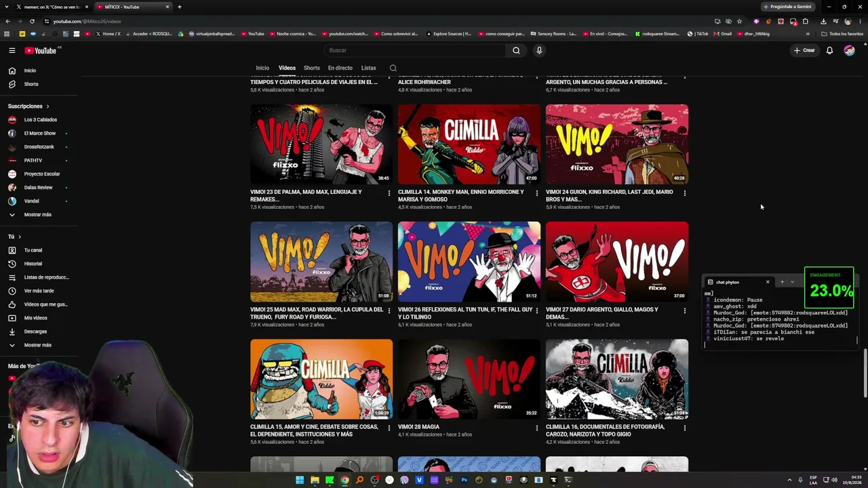Click the search magnifier button in YouTube

(x=516, y=50)
